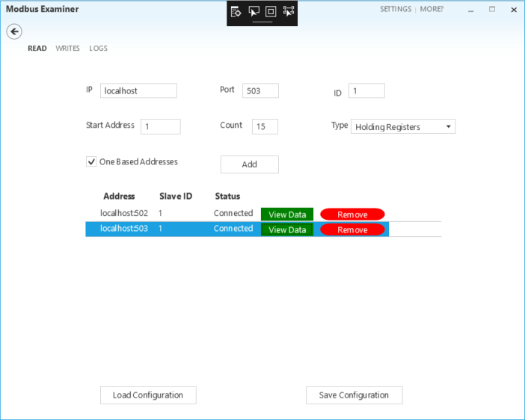Click the back arrow button

[14, 31]
